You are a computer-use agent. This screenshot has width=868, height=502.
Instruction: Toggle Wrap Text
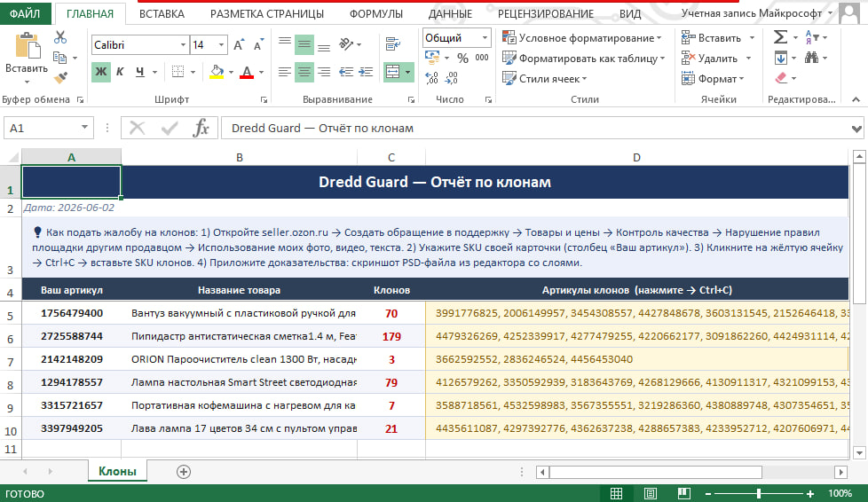(x=393, y=44)
